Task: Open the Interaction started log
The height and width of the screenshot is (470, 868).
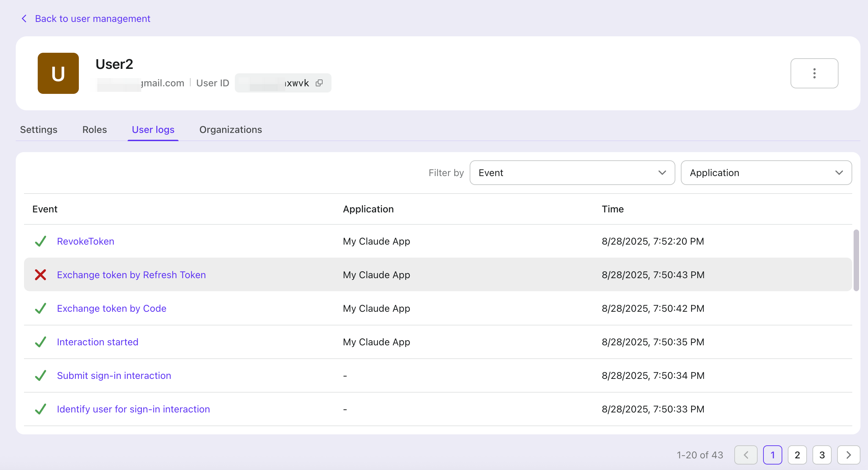Action: pyautogui.click(x=98, y=342)
